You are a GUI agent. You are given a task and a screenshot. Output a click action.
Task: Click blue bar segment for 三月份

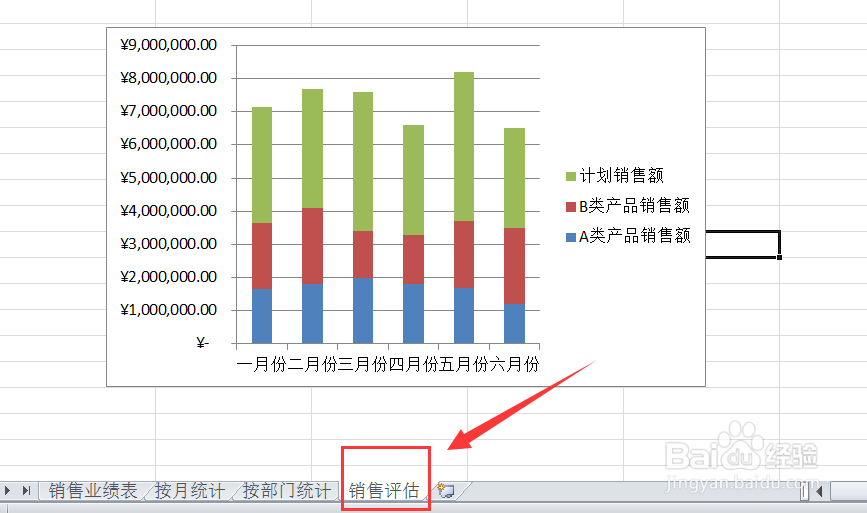(x=363, y=310)
